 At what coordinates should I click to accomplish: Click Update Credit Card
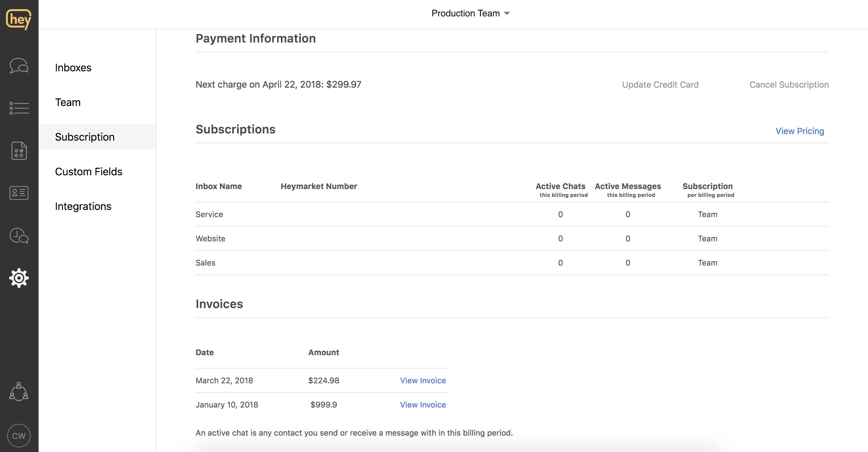[x=660, y=85]
